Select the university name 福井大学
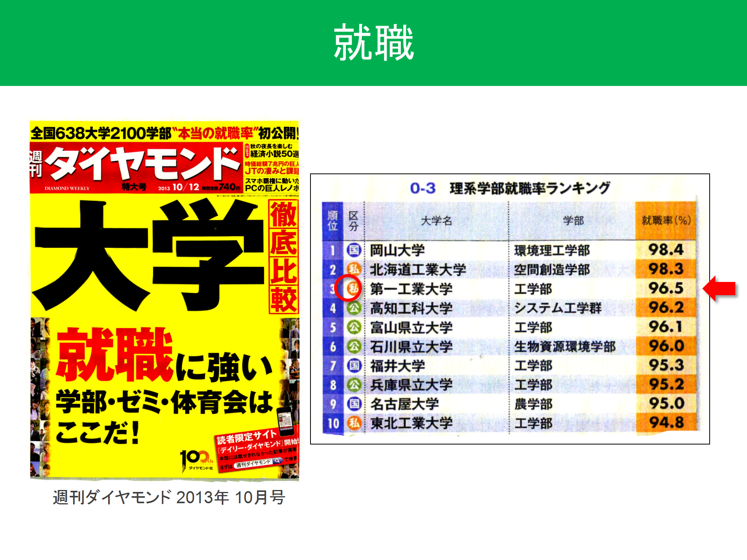The image size is (747, 560). pyautogui.click(x=397, y=366)
